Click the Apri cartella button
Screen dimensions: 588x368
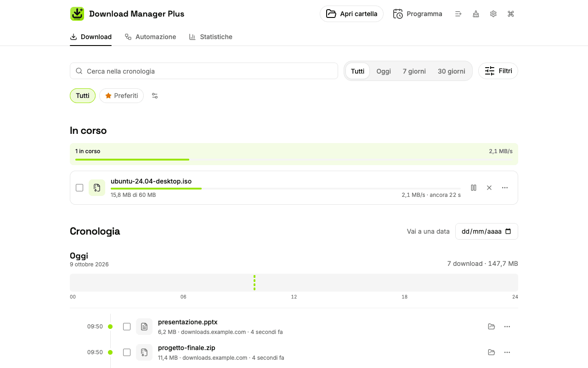pos(352,14)
